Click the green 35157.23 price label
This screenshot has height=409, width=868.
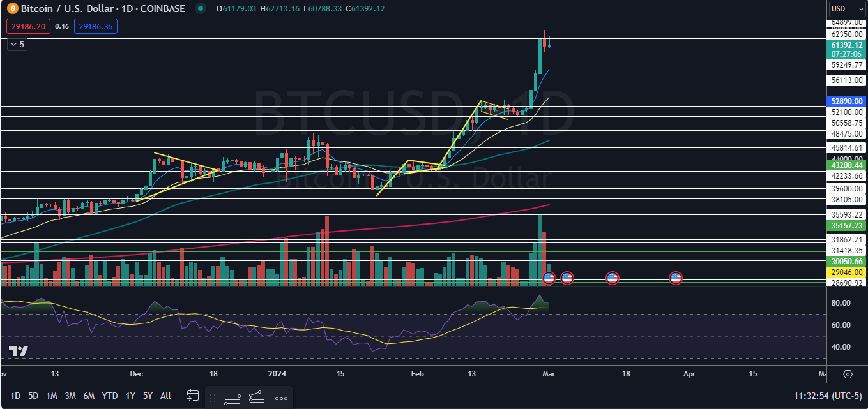(x=847, y=226)
